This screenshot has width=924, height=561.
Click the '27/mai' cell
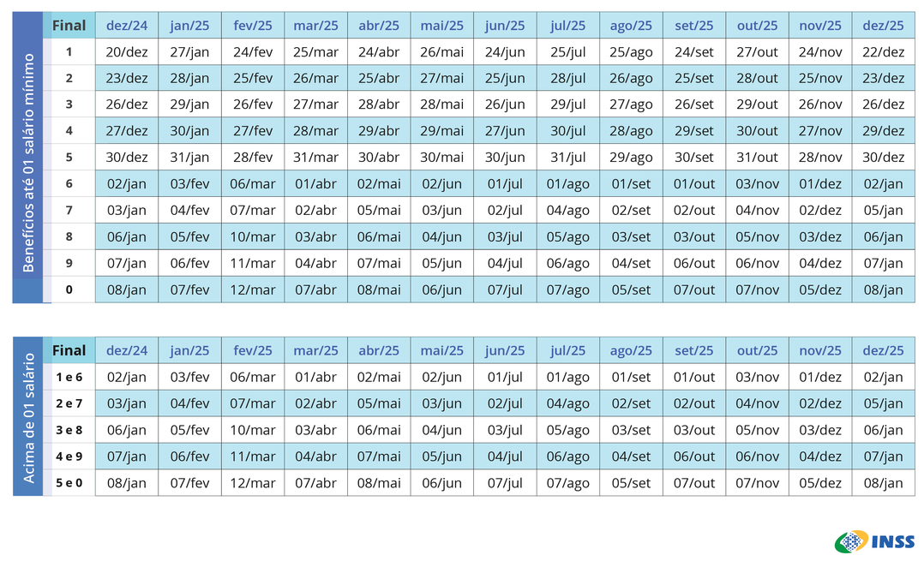[x=442, y=78]
